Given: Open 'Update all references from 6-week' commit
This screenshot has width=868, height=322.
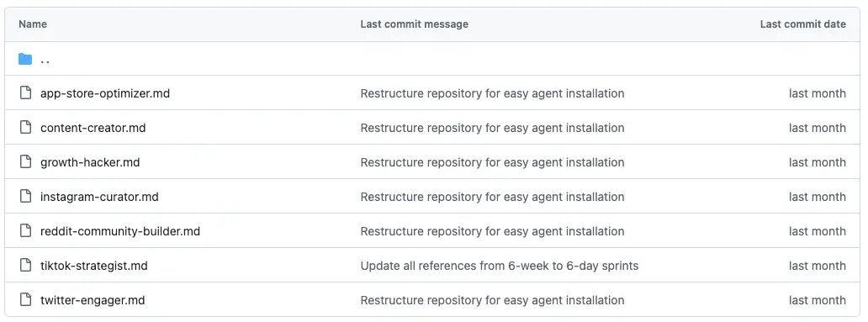Looking at the screenshot, I should click(500, 266).
